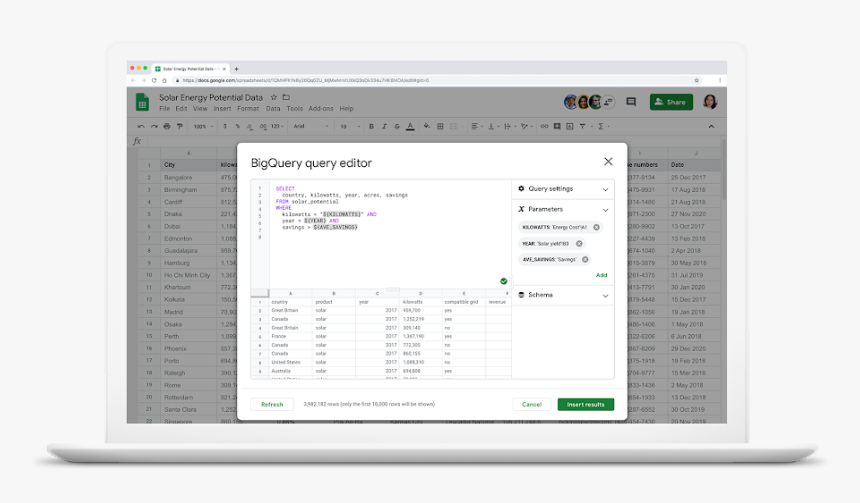Click the insert link icon
This screenshot has width=860, height=503.
(x=544, y=126)
